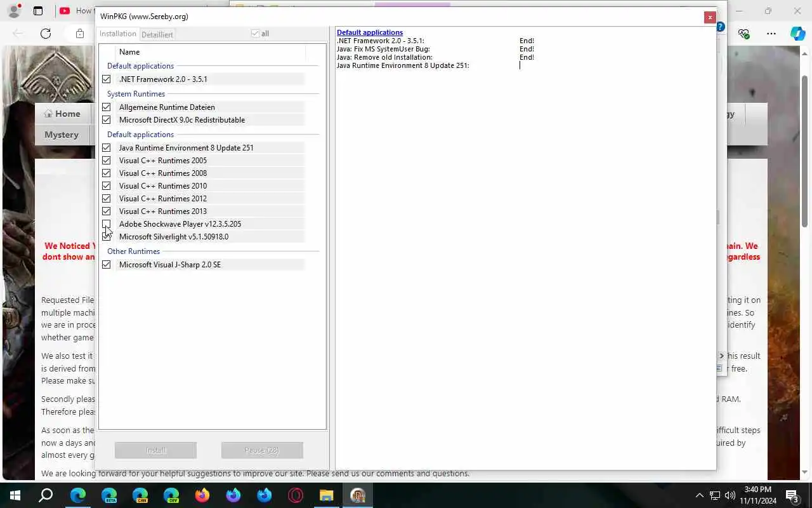Open taskbar clock showing 3:40 PM

point(757,495)
